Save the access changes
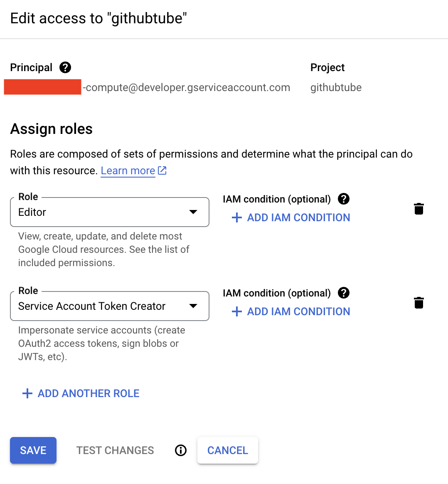Viewport: 448px width, 484px height. click(x=33, y=450)
